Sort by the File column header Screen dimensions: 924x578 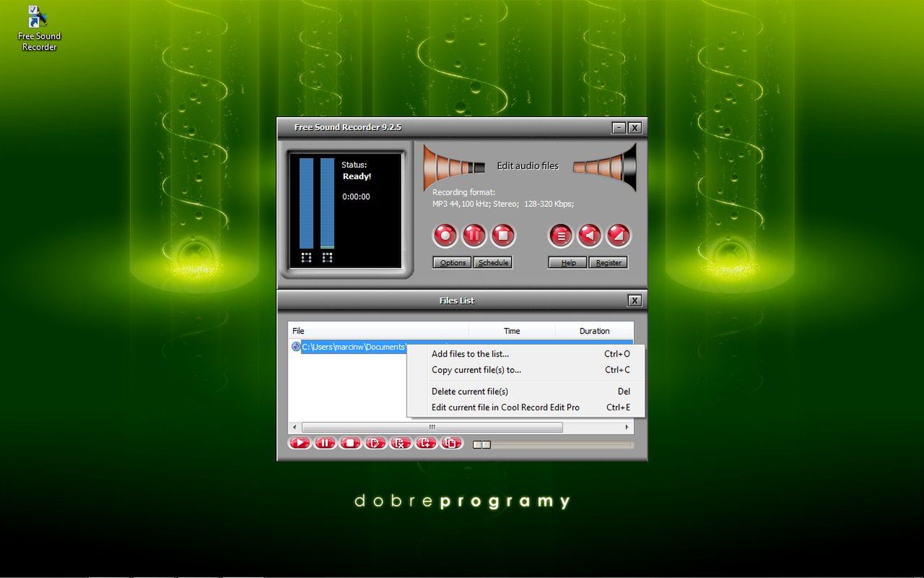[x=378, y=331]
